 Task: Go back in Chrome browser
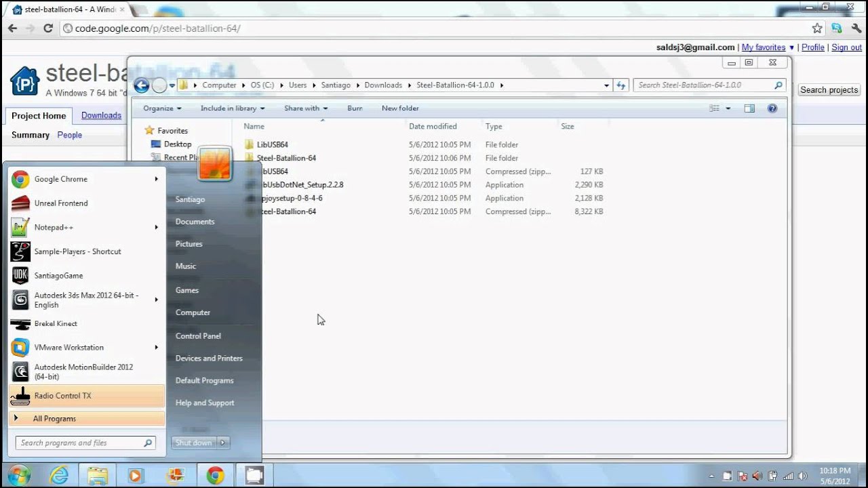[x=12, y=28]
